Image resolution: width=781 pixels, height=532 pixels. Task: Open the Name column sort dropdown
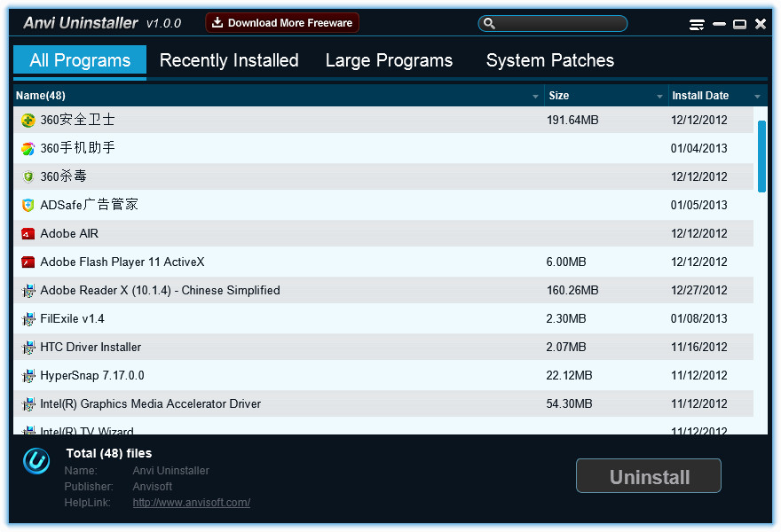[x=535, y=96]
